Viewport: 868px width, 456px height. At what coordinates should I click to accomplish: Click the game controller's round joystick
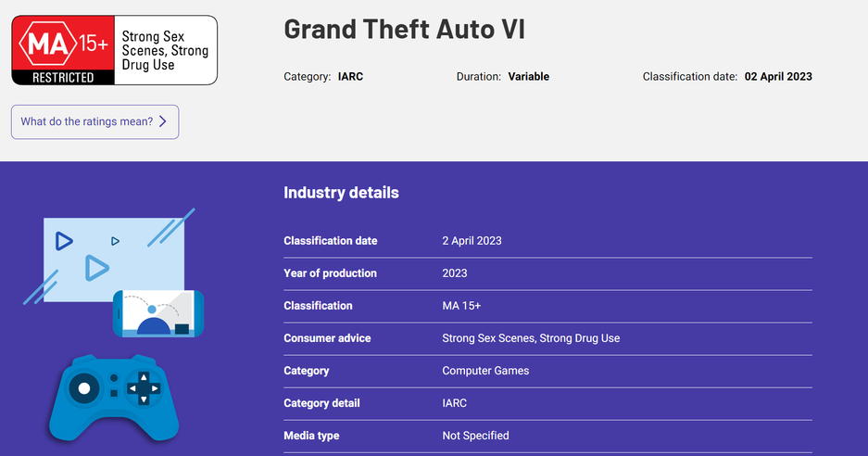(84, 387)
